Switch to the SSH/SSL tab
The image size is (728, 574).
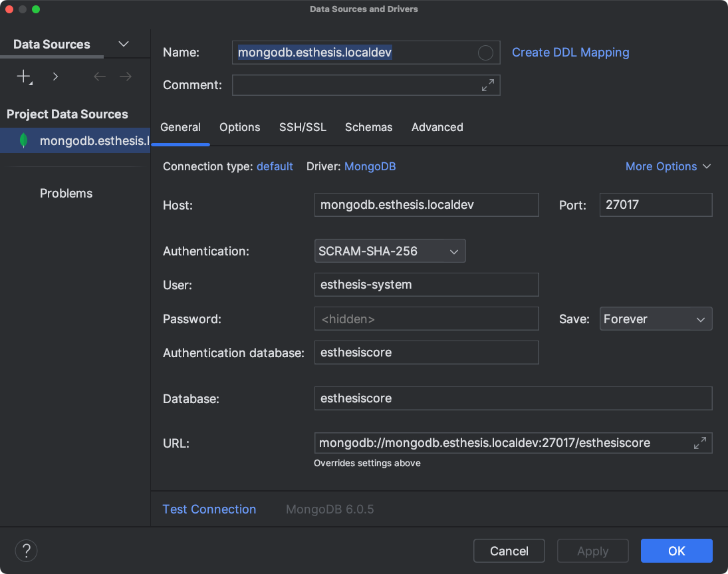click(x=303, y=127)
